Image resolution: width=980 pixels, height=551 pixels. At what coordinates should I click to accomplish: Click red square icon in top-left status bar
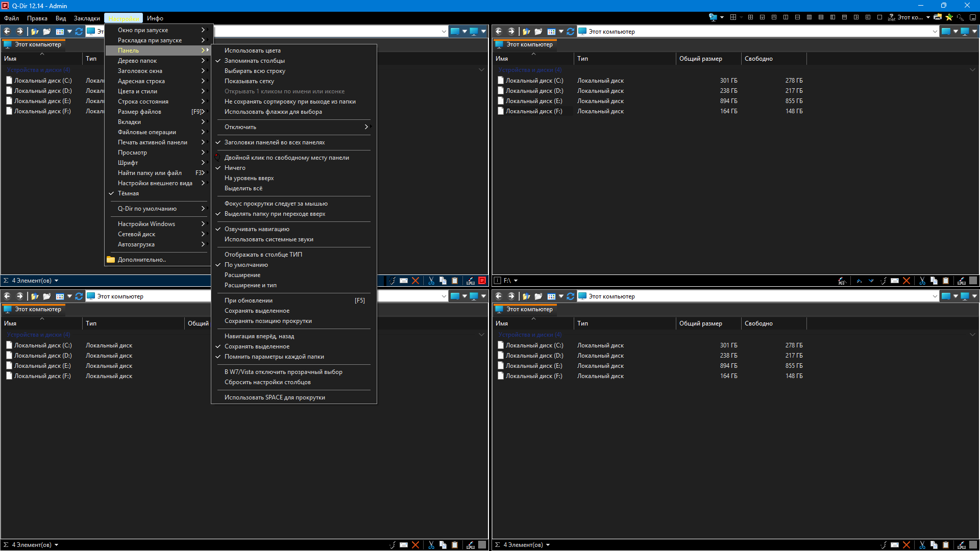pyautogui.click(x=482, y=281)
